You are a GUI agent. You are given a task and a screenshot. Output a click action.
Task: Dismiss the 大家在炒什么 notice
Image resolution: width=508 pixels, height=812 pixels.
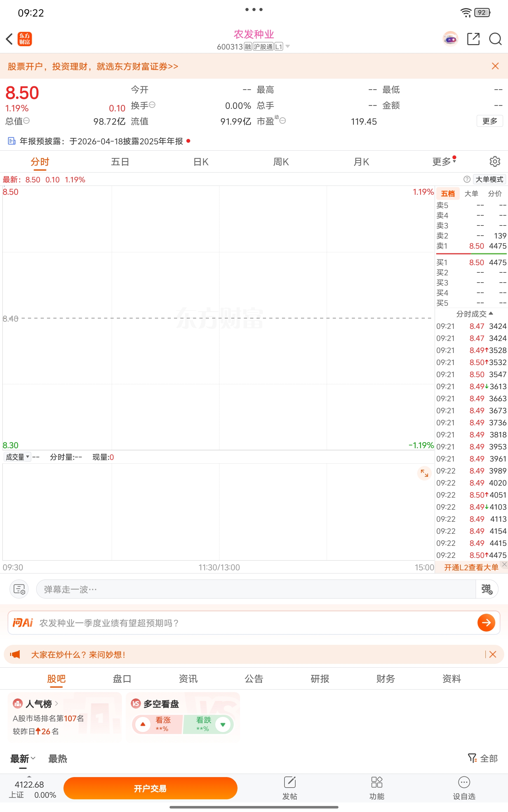[493, 654]
